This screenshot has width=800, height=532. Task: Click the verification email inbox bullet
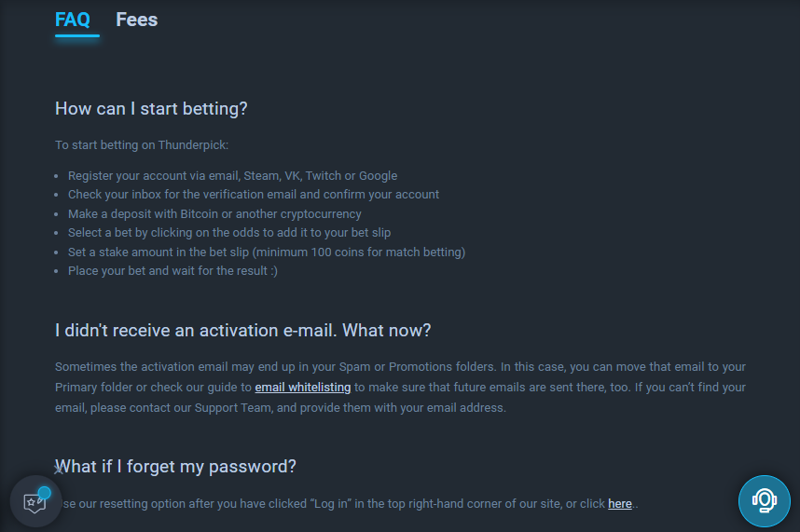pyautogui.click(x=254, y=195)
